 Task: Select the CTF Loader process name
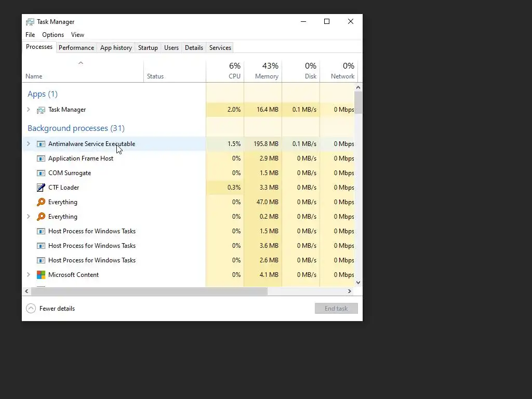[x=64, y=187]
